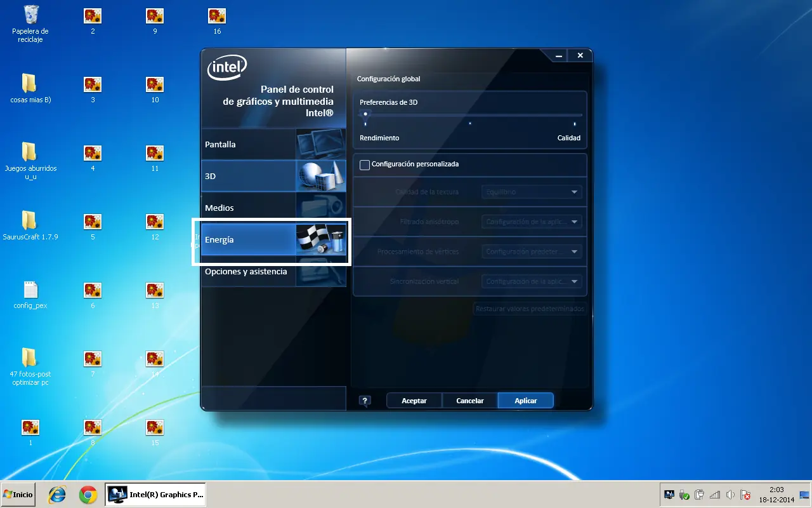Open the Sincronización vertical dropdown
812x508 pixels.
(532, 281)
